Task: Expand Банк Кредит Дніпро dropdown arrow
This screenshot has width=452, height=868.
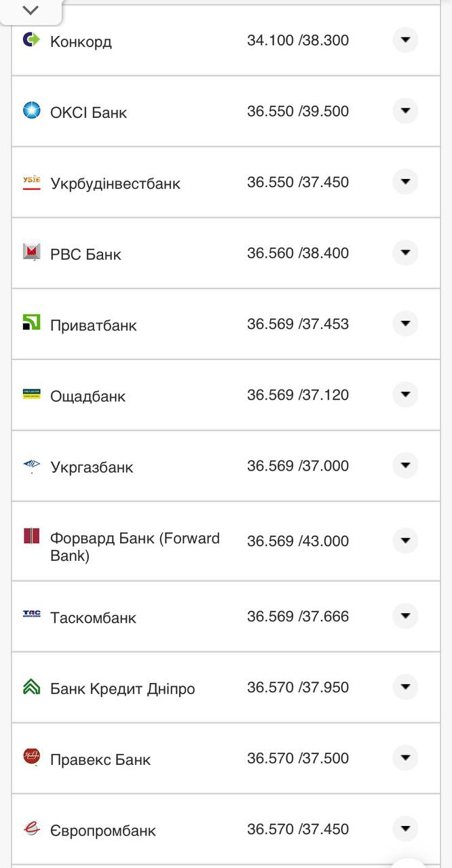Action: [x=405, y=687]
